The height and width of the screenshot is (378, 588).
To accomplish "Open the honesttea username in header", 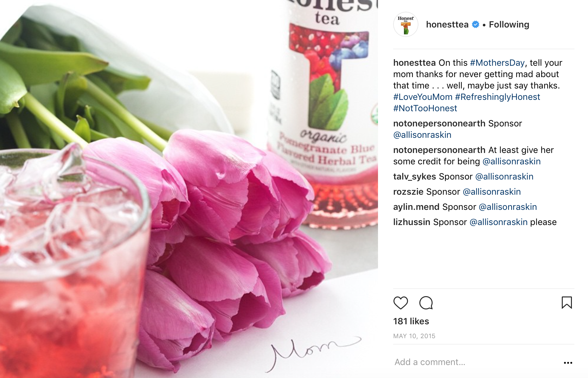I will tap(447, 24).
